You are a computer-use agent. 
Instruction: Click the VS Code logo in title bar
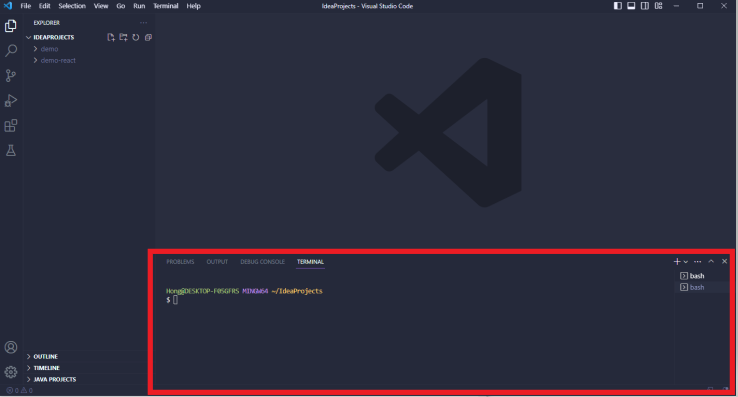point(8,6)
